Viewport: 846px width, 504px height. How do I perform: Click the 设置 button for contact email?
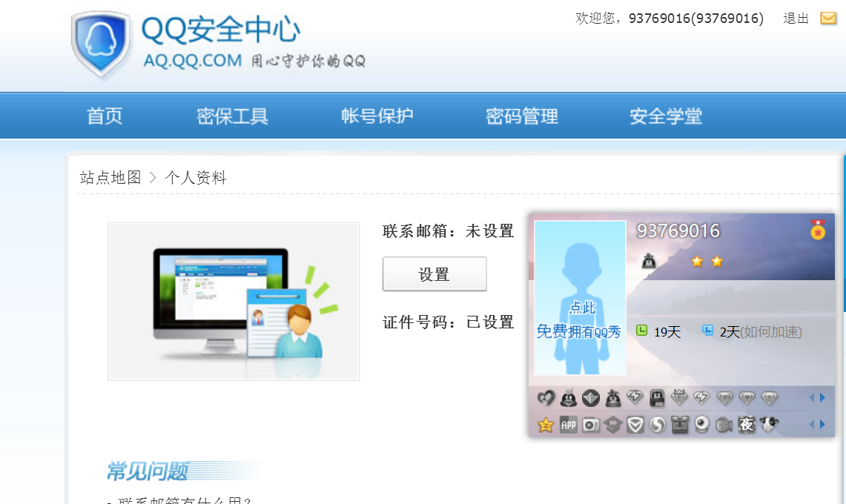[x=434, y=274]
